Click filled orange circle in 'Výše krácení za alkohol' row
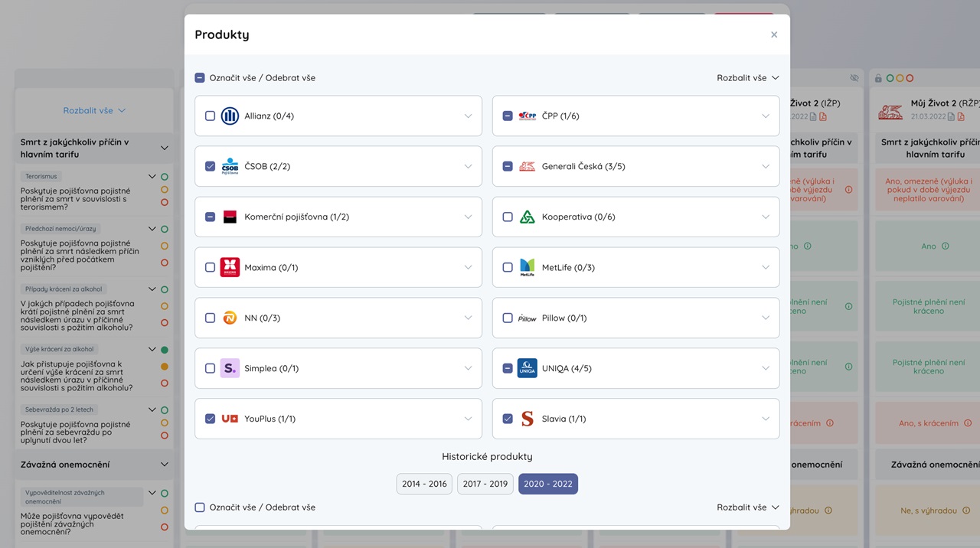The height and width of the screenshot is (548, 980). pos(165,367)
